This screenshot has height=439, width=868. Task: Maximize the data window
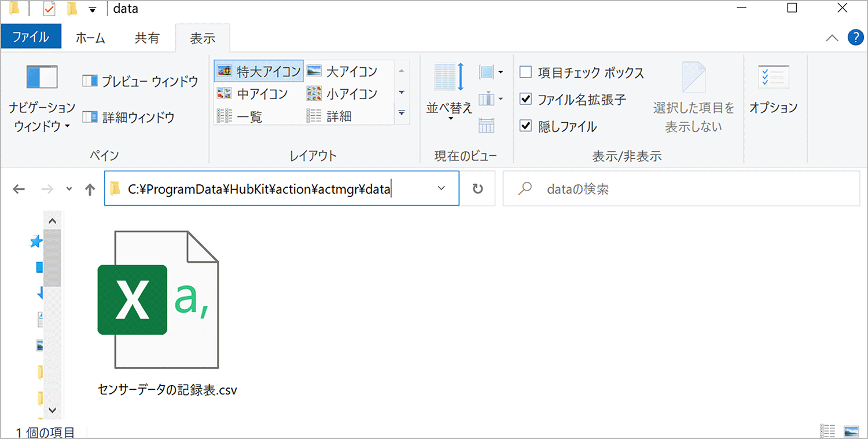[x=792, y=8]
